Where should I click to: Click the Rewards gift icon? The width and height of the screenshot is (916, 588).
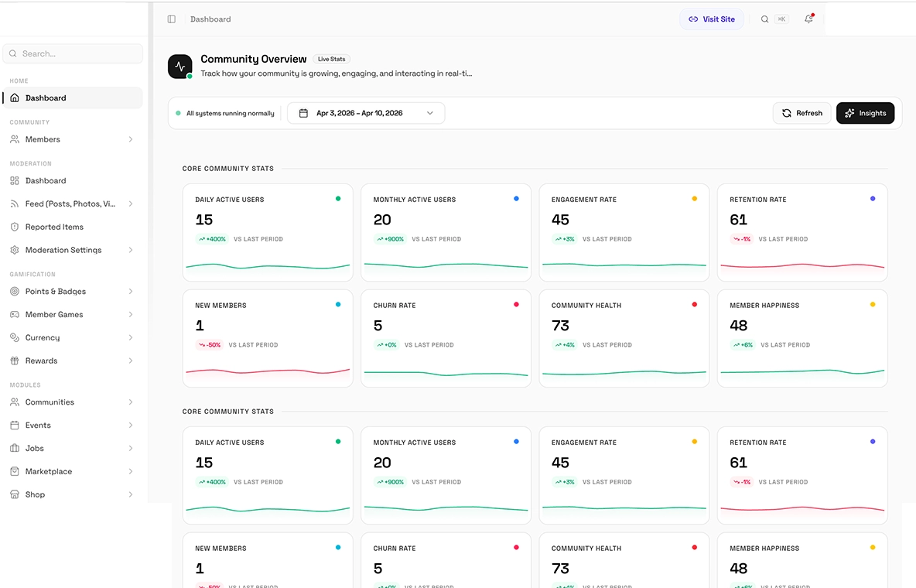15,361
